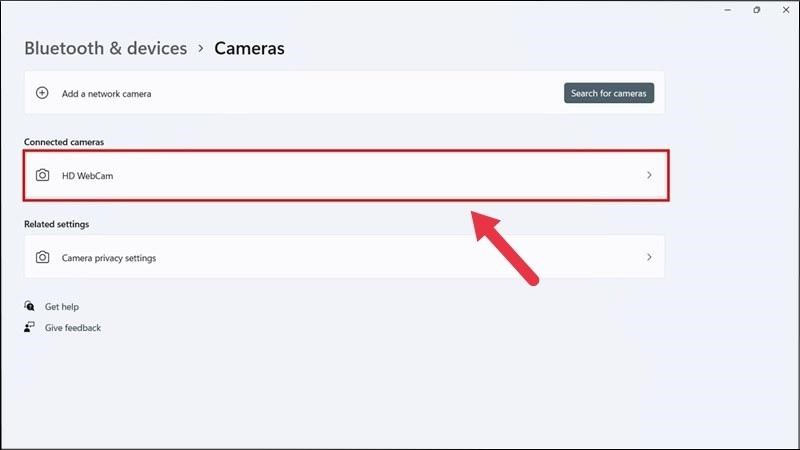Open the Get help link
800x450 pixels.
62,307
